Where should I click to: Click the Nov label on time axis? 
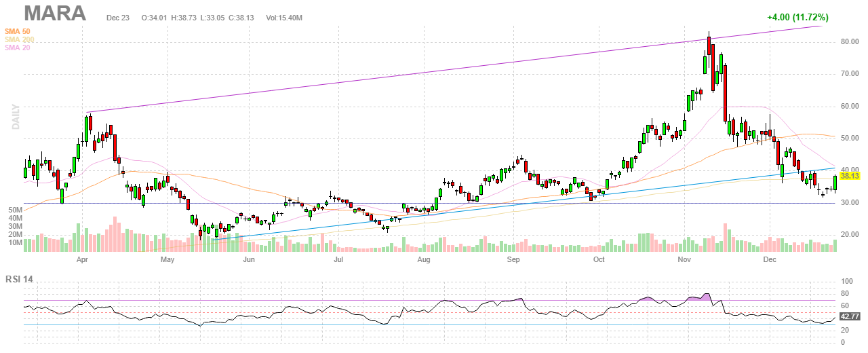pos(685,259)
